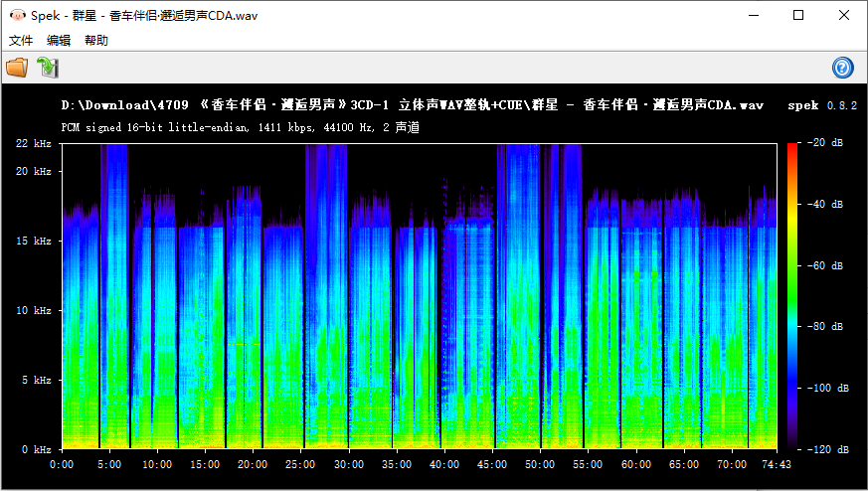Screen dimensions: 868x491
Task: Click the 0 kHz frequency axis label
Action: coord(37,449)
